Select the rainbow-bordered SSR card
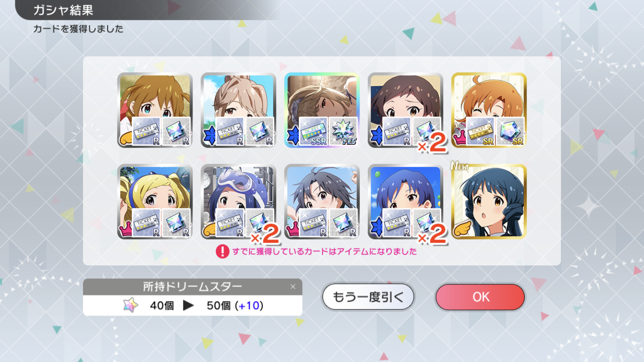The image size is (644, 362). [322, 110]
